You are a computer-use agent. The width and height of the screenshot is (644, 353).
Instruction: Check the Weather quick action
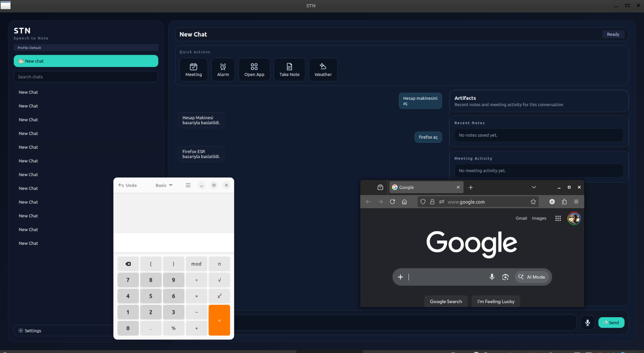click(x=323, y=70)
